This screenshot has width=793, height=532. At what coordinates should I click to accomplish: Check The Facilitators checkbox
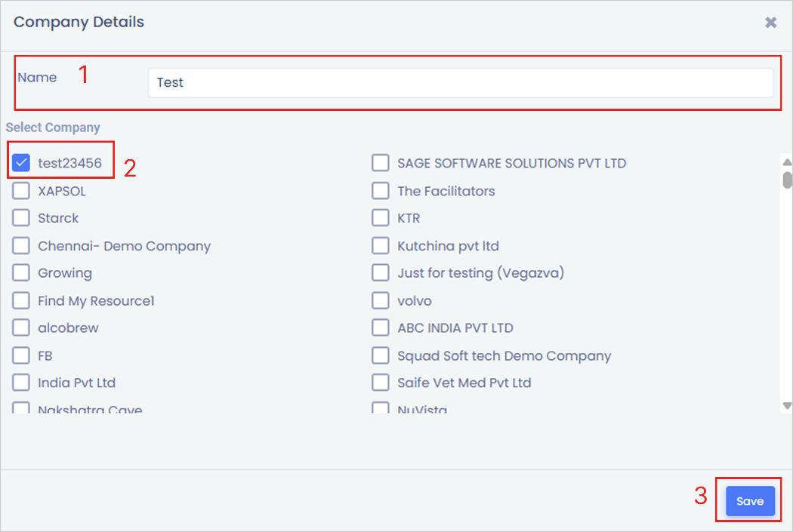tap(381, 191)
